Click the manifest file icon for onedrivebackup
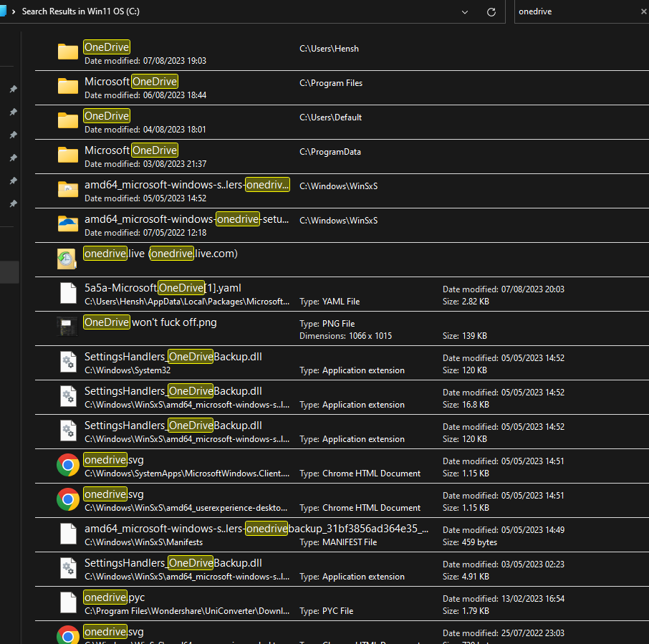Viewport: 649px width, 644px height. [x=68, y=534]
